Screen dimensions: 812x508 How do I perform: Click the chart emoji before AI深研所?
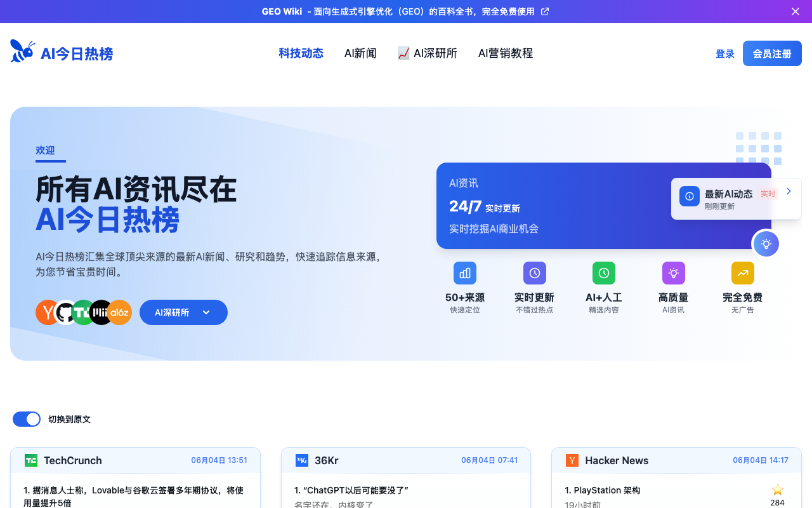coord(403,53)
